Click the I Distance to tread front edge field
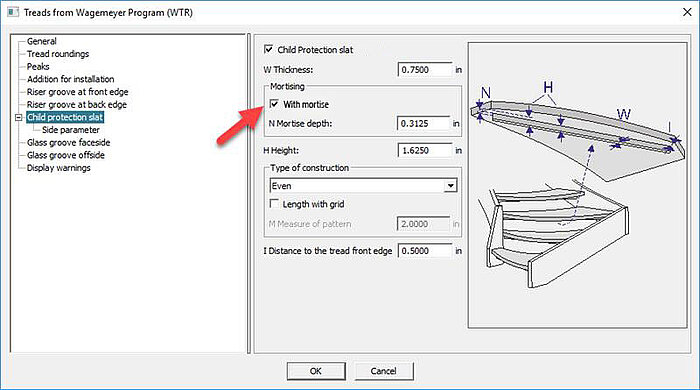Viewport: 700px width, 390px height. point(425,251)
